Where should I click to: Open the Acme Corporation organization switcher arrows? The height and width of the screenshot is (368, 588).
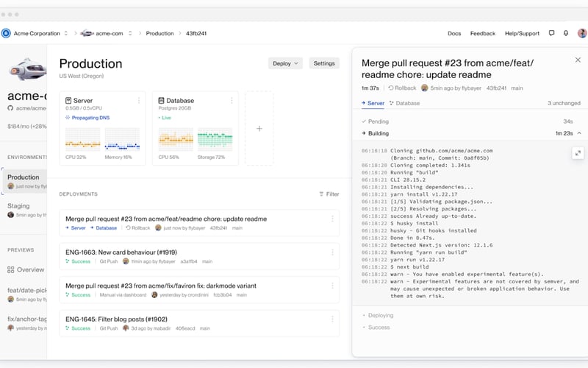tap(66, 33)
